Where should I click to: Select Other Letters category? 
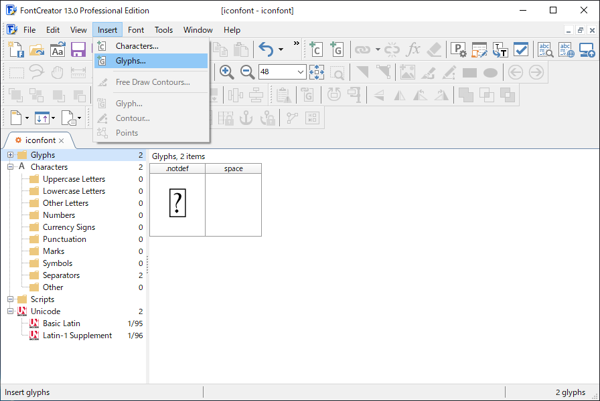pos(65,203)
